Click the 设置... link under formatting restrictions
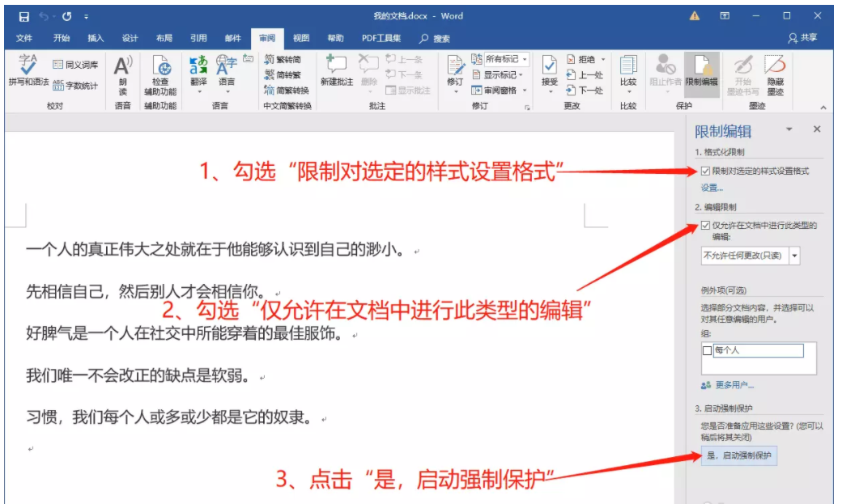Image resolution: width=842 pixels, height=504 pixels. 712,188
